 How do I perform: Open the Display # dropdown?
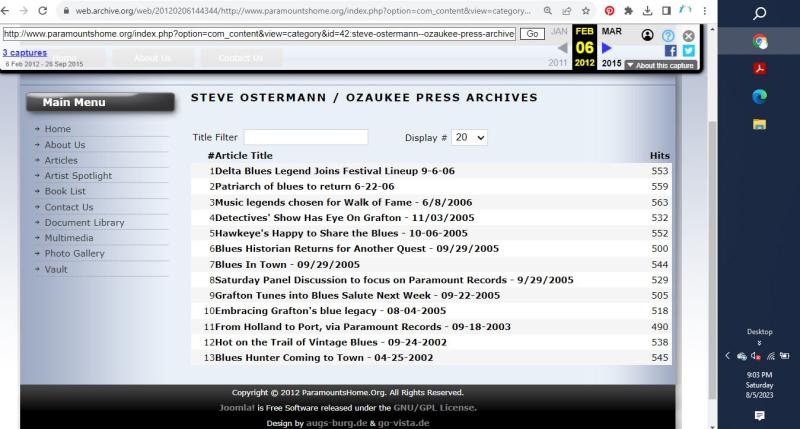(468, 137)
